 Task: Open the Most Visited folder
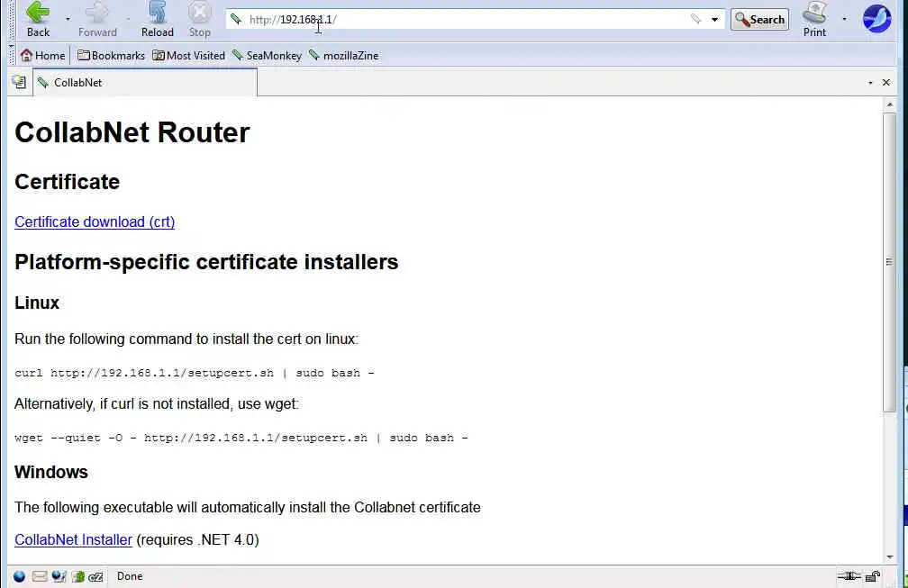(189, 56)
